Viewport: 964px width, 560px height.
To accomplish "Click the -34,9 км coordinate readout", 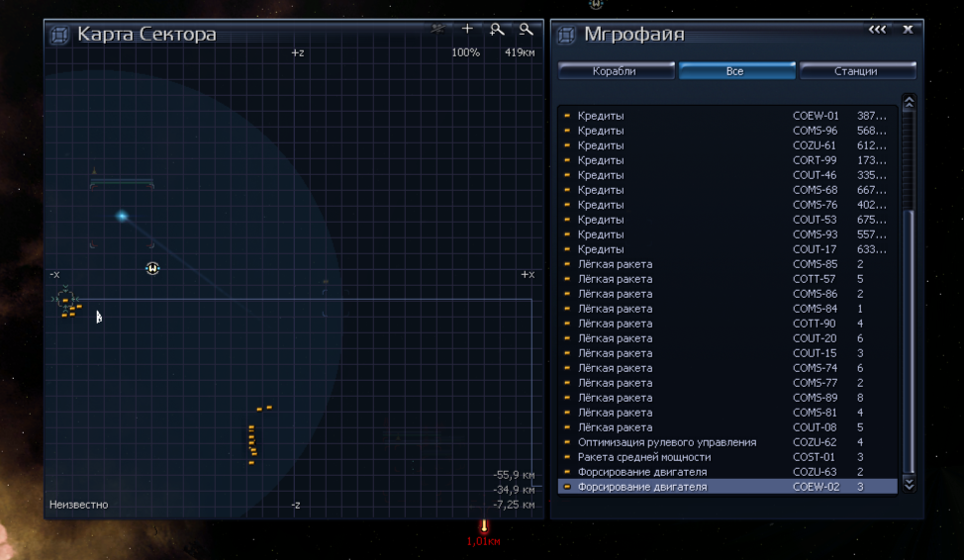I will point(514,490).
